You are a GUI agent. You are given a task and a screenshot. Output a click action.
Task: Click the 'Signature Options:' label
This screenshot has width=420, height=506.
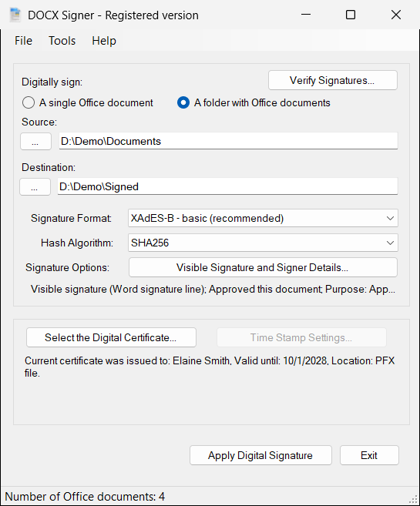click(x=68, y=267)
